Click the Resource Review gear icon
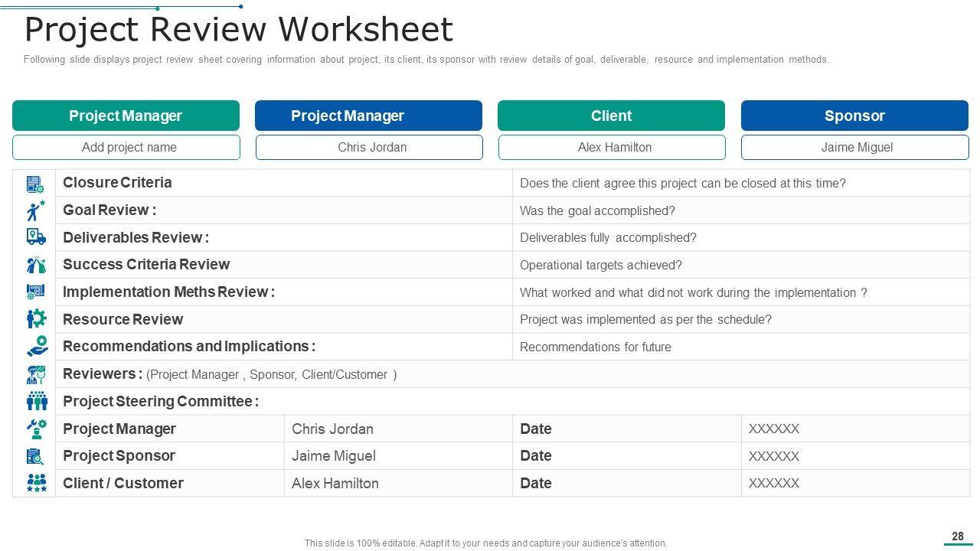Viewport: 980px width, 551px height. click(x=35, y=319)
